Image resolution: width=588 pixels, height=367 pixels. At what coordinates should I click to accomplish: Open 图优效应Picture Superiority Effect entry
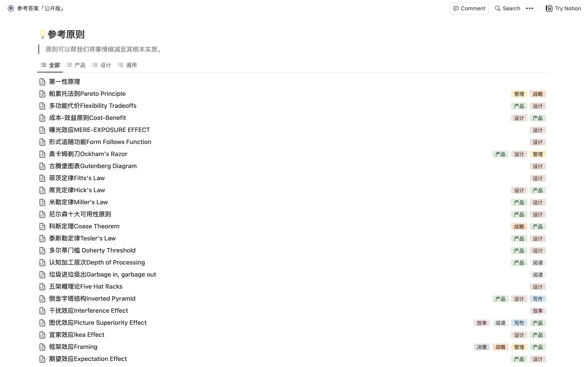point(98,322)
